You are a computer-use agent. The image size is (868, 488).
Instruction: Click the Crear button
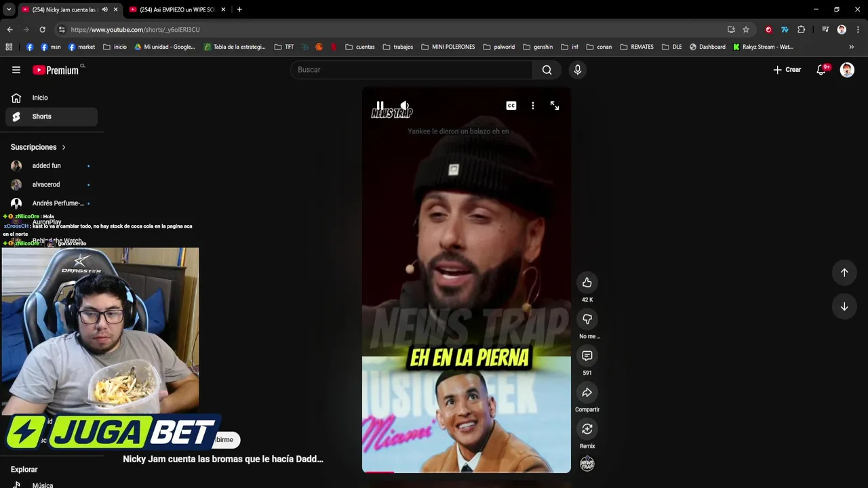(x=787, y=70)
